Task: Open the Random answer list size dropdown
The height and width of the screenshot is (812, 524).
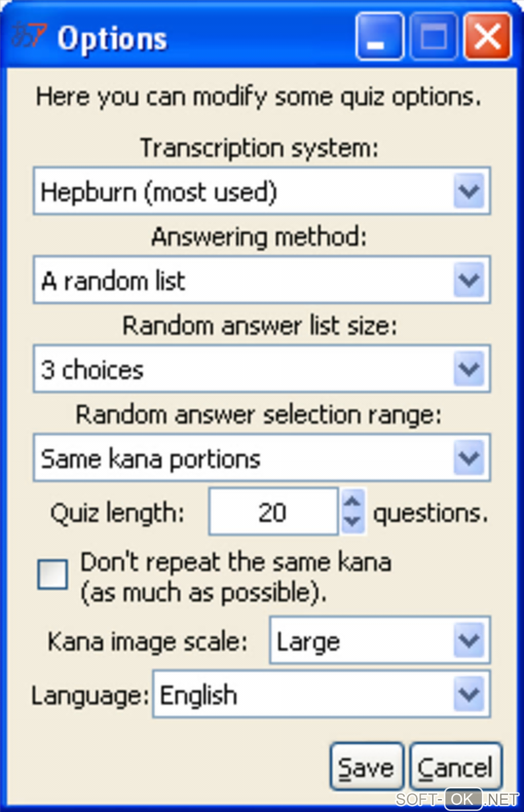Action: point(469,370)
